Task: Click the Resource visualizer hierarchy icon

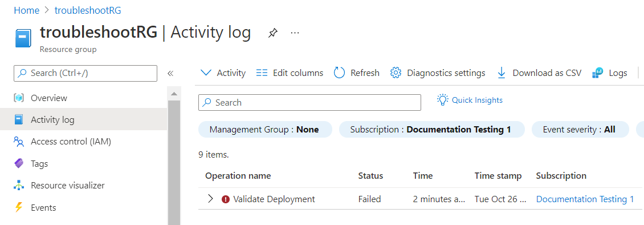Action: pos(19,186)
